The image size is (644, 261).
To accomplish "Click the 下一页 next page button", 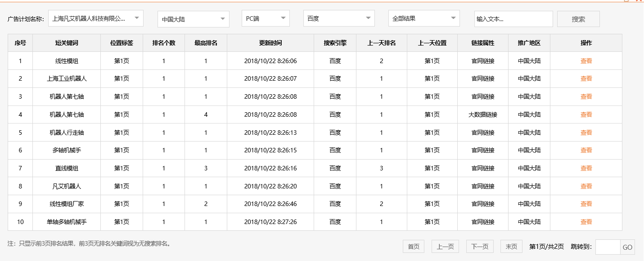I will 480,246.
